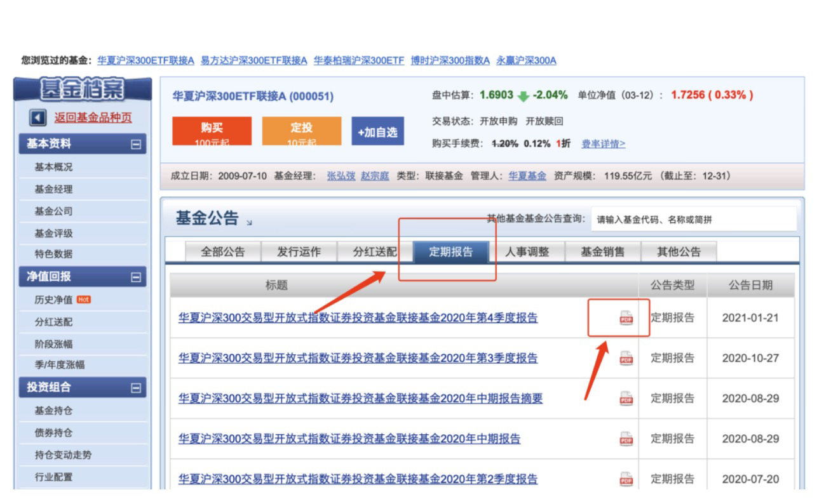Open 基金评级 in the sidebar
Viewport: 817px width, 504px height.
pos(53,233)
